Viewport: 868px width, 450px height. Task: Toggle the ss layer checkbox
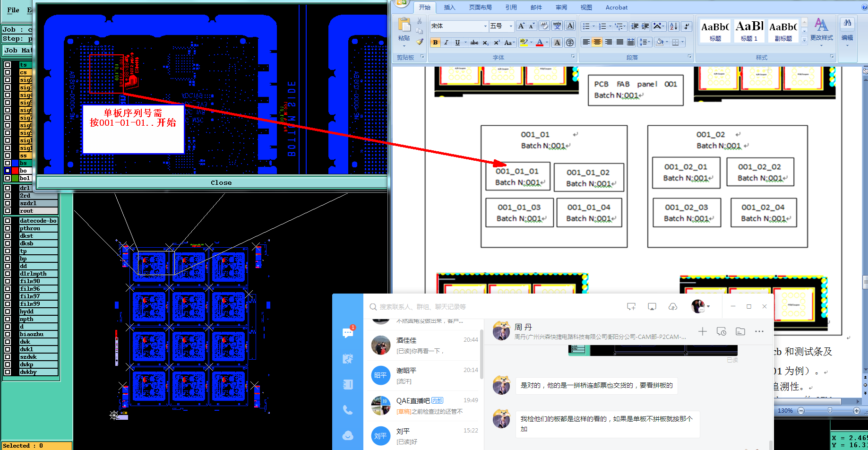pos(8,156)
